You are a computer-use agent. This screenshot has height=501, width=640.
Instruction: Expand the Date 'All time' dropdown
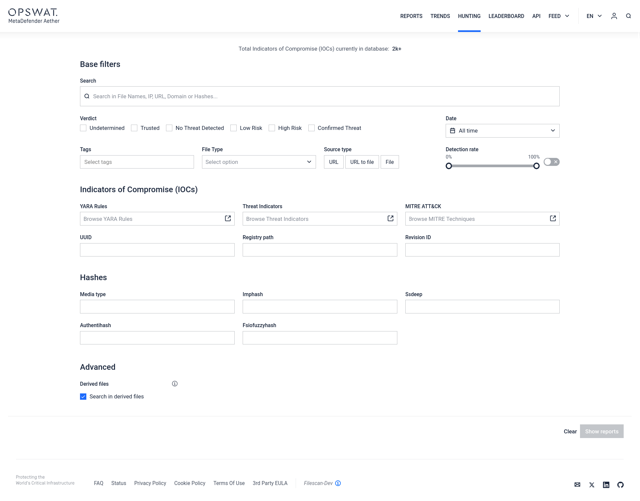502,131
